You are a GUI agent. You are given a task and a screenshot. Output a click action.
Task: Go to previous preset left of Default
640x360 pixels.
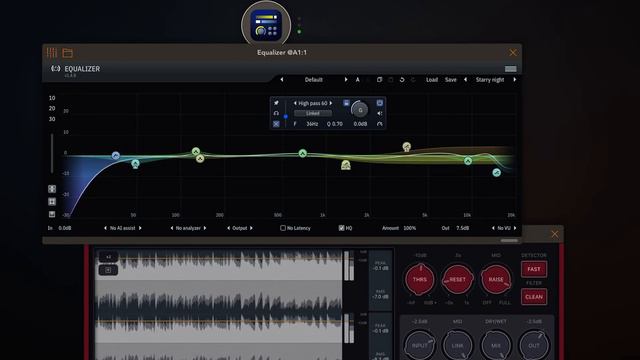click(282, 80)
